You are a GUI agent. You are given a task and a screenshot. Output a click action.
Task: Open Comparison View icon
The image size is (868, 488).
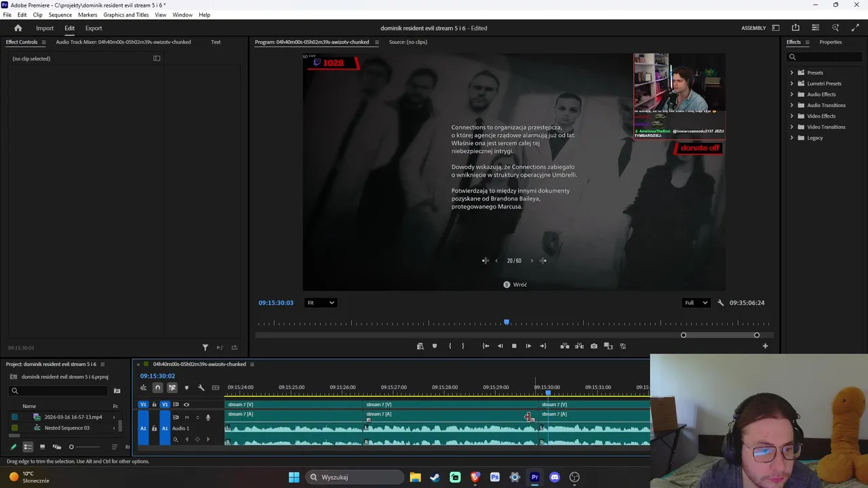(x=608, y=346)
